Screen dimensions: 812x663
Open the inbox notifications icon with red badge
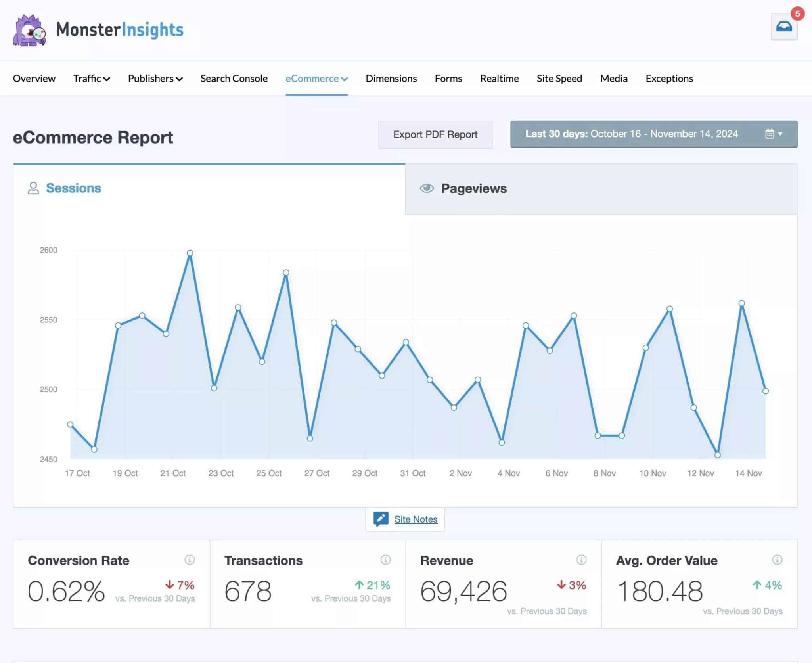(783, 26)
